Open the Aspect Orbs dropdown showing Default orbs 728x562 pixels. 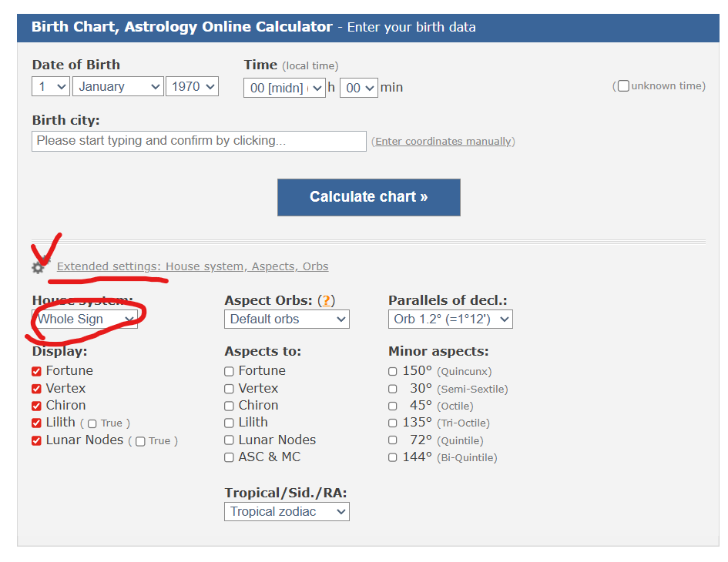click(287, 319)
